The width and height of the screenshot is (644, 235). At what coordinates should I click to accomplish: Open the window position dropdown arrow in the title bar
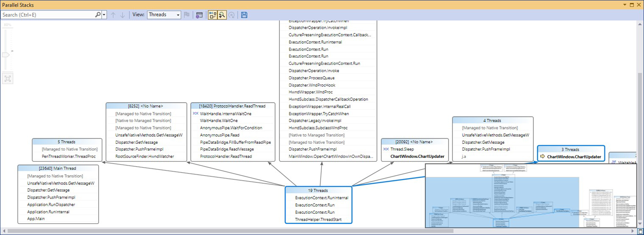click(624, 5)
